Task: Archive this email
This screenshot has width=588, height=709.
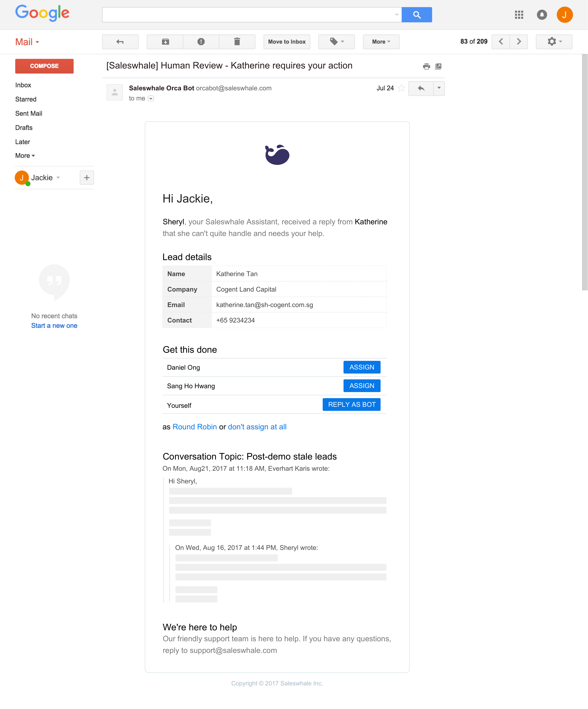Action: click(x=165, y=42)
